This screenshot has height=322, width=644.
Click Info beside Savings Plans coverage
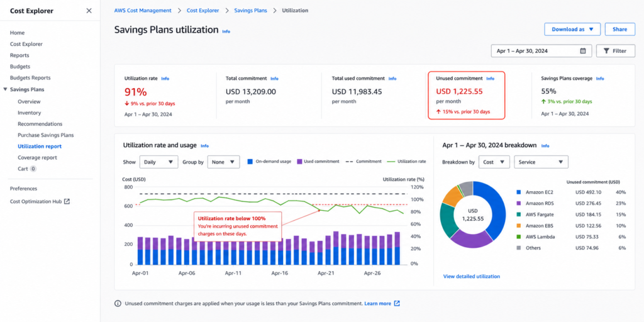(x=599, y=79)
